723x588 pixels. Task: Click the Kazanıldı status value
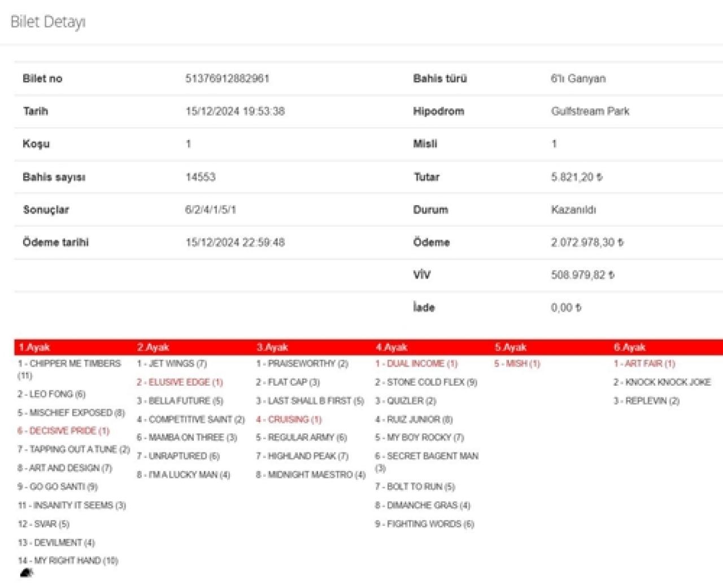click(x=573, y=210)
